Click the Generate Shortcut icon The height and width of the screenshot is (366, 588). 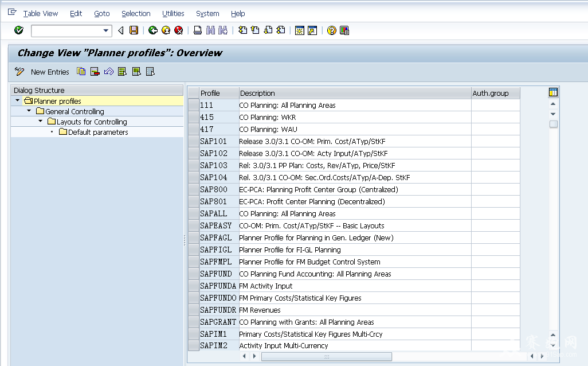point(312,30)
